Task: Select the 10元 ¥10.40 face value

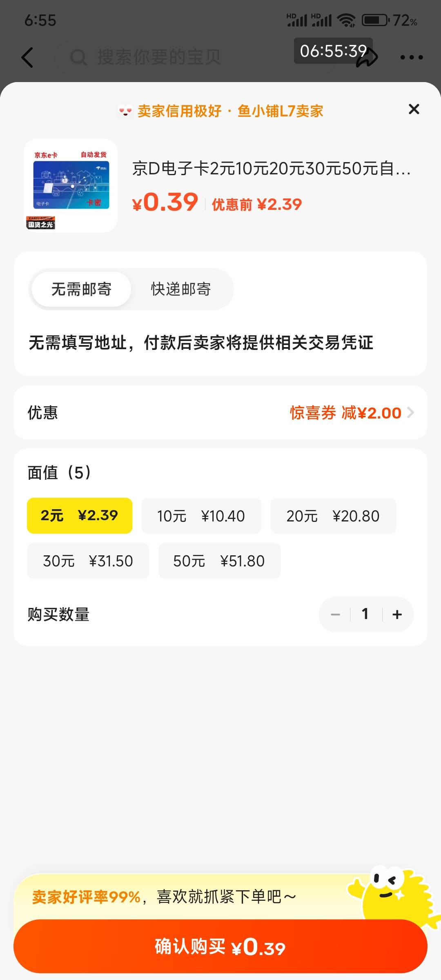Action: [x=201, y=516]
